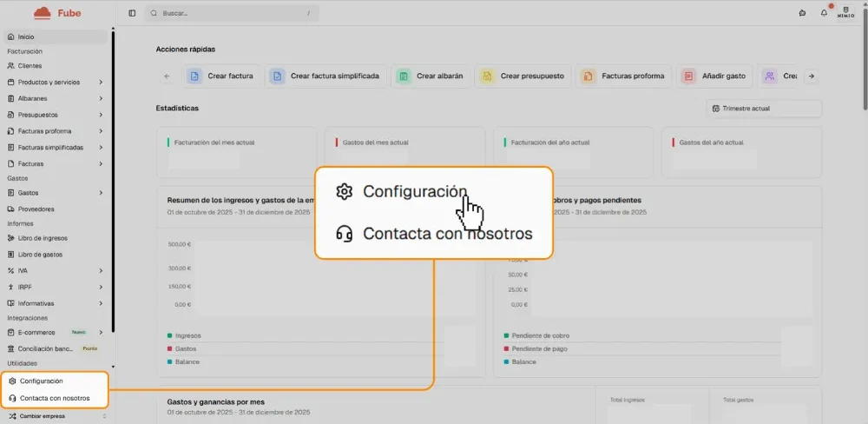Expand the Presupuestos submenu chevron

tap(101, 115)
